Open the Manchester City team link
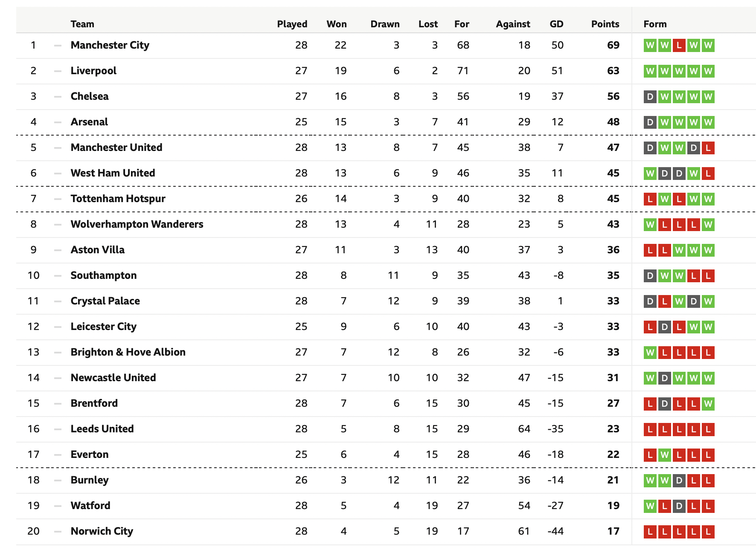 [110, 45]
